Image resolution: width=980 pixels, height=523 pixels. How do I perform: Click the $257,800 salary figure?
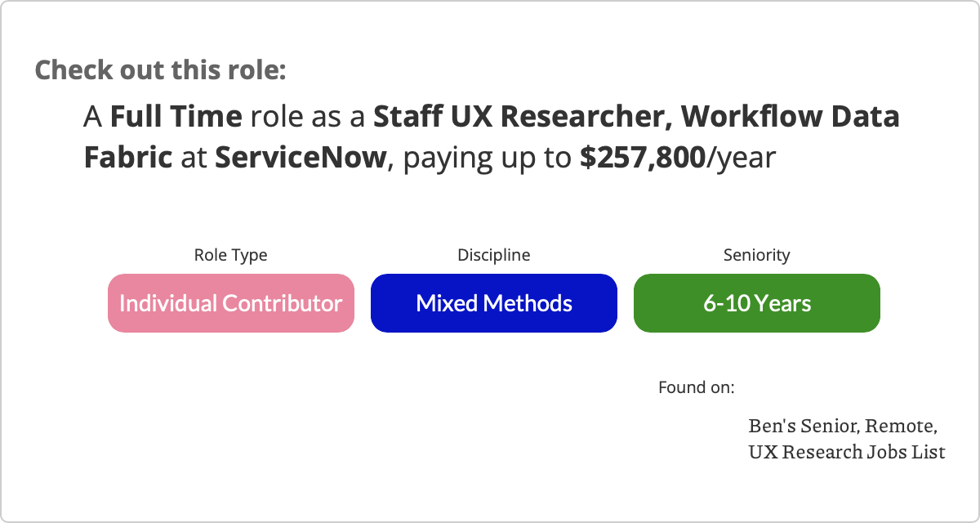[643, 158]
